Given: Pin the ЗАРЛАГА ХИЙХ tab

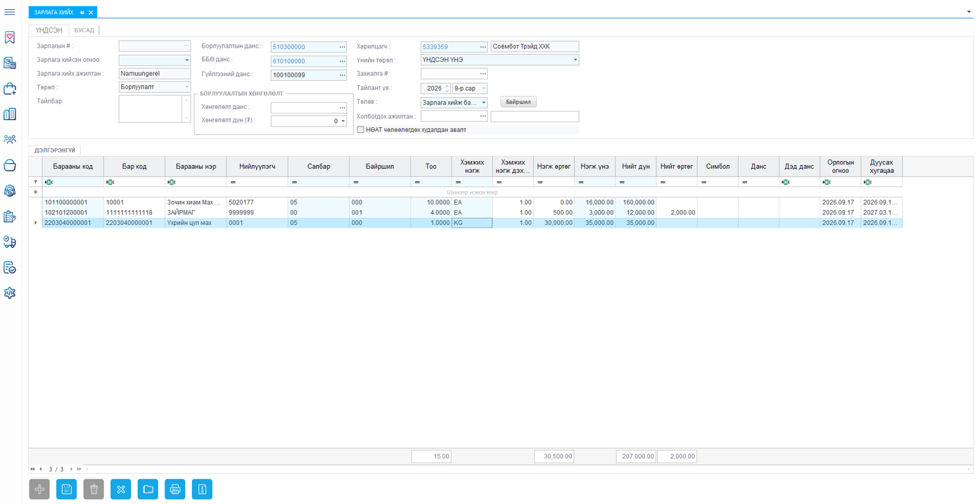Looking at the screenshot, I should (82, 13).
